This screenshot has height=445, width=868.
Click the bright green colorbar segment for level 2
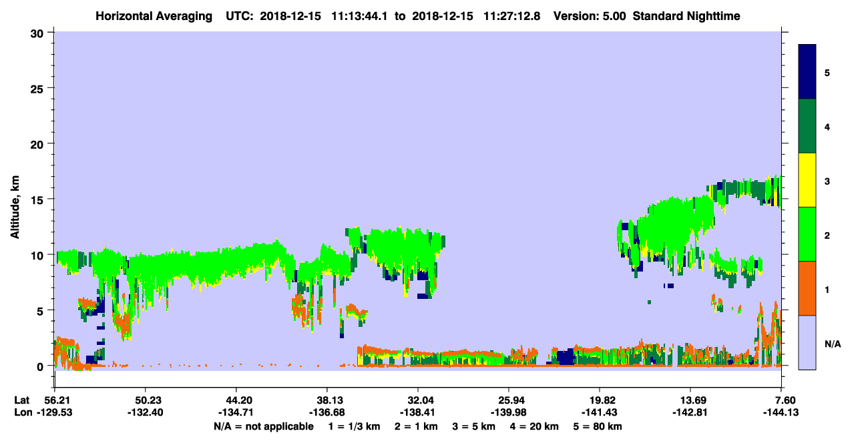coord(807,234)
